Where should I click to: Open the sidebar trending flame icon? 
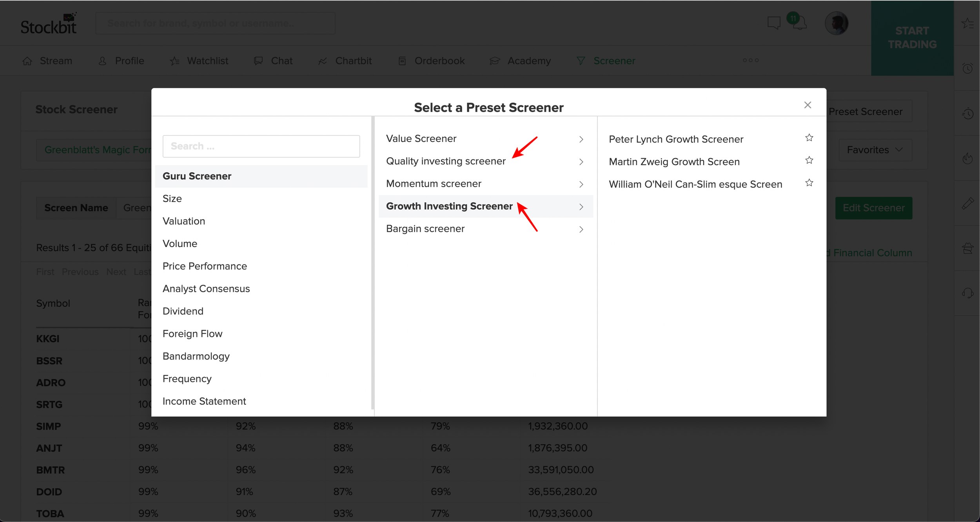[967, 158]
